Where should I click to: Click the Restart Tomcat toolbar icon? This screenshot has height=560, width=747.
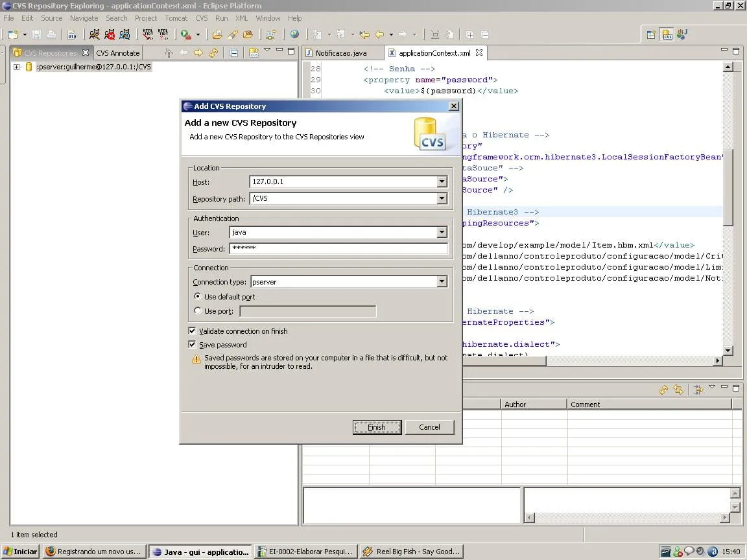[x=124, y=34]
